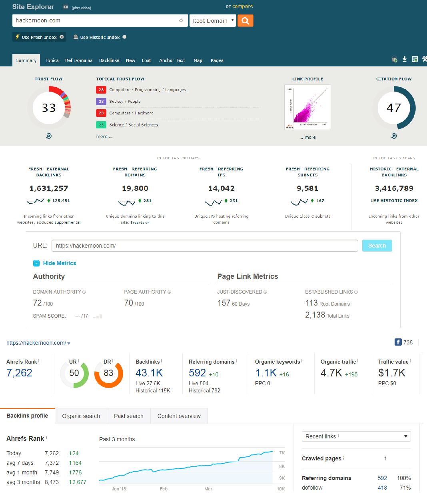
Task: Click 'more ...' under Topical Trust Flow
Action: [104, 136]
